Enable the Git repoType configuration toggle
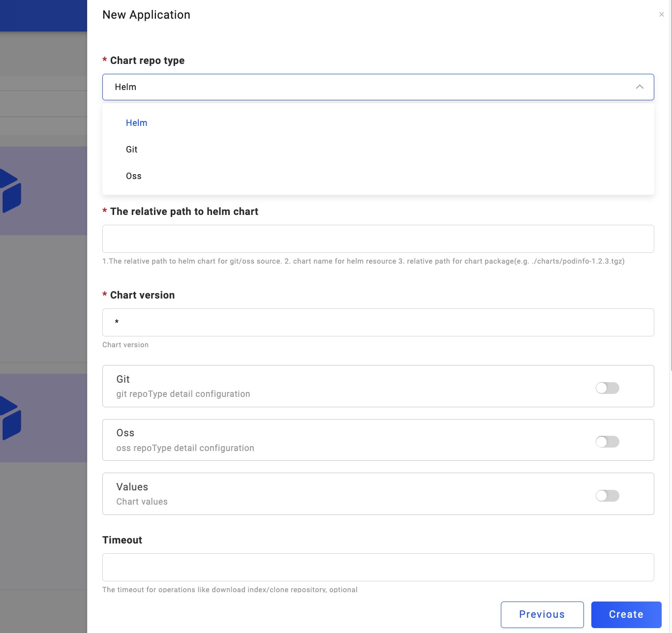 607,388
